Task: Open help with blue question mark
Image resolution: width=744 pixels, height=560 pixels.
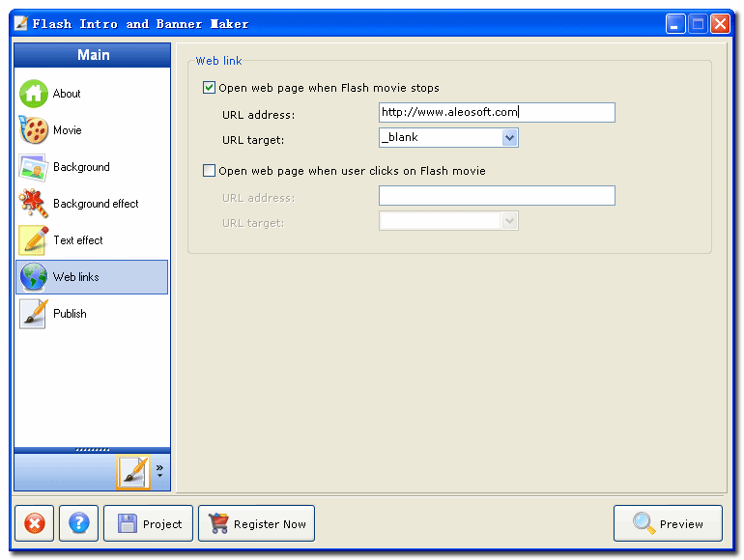Action: pyautogui.click(x=79, y=523)
